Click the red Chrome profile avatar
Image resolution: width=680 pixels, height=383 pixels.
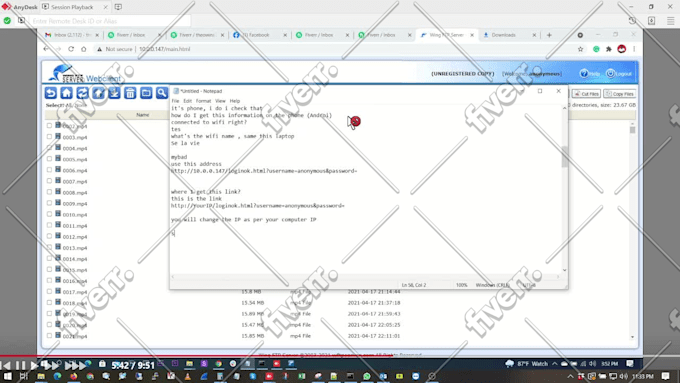coord(621,49)
